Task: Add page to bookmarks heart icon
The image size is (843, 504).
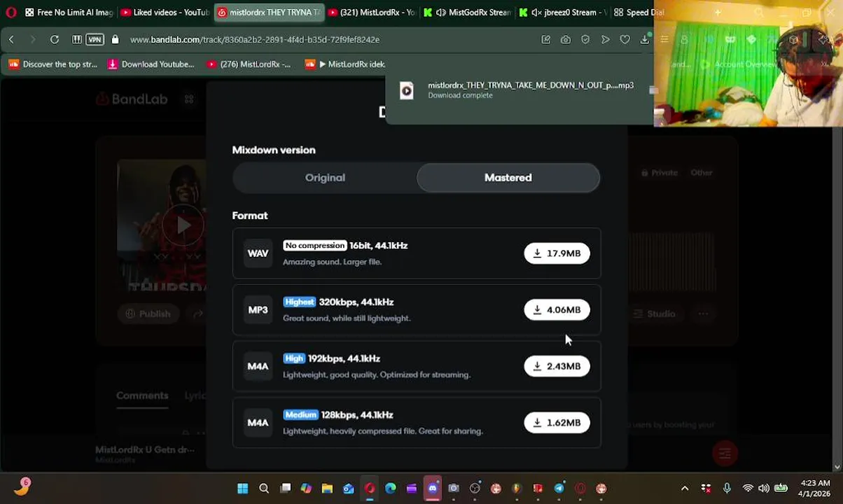Action: point(625,40)
